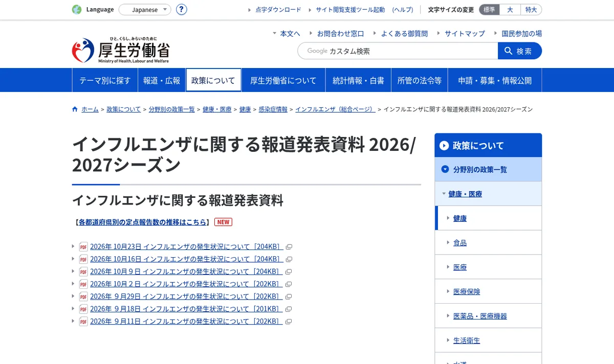Open テーマ別に探す menu
614x364 pixels.
(105, 80)
